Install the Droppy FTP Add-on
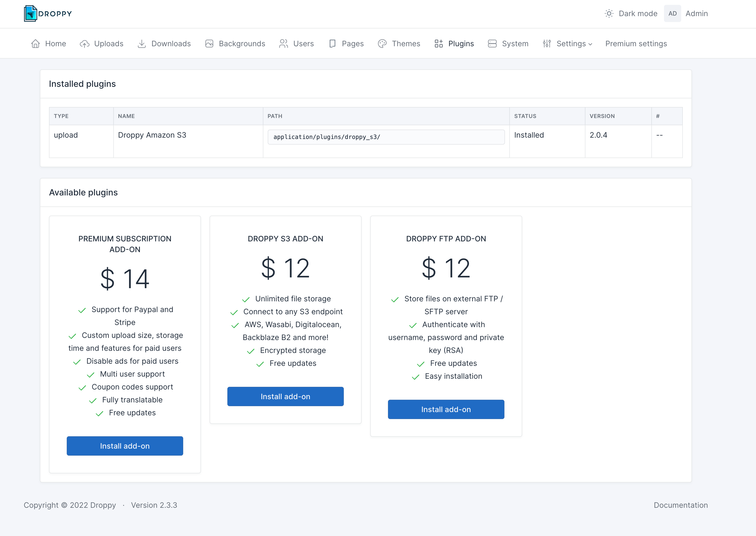 pyautogui.click(x=446, y=409)
